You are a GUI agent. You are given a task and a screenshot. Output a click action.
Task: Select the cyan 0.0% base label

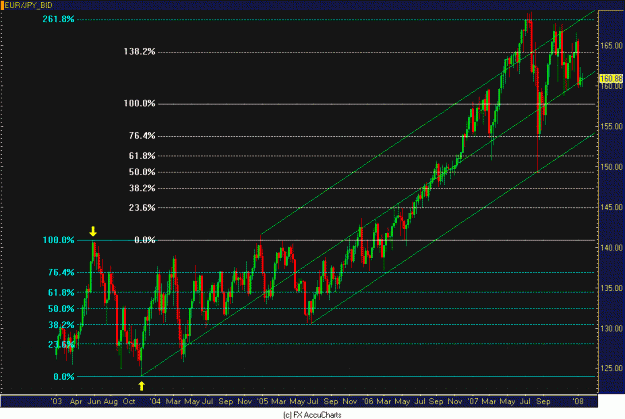pos(64,377)
